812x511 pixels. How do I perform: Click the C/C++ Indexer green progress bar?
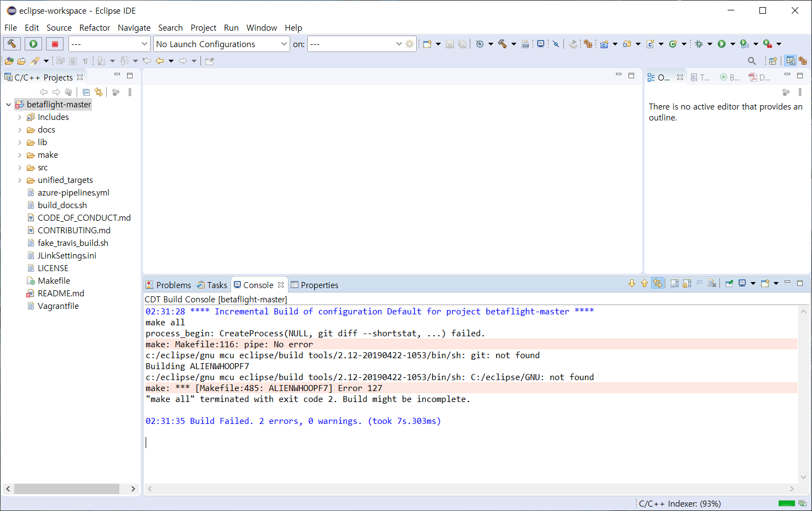point(786,503)
